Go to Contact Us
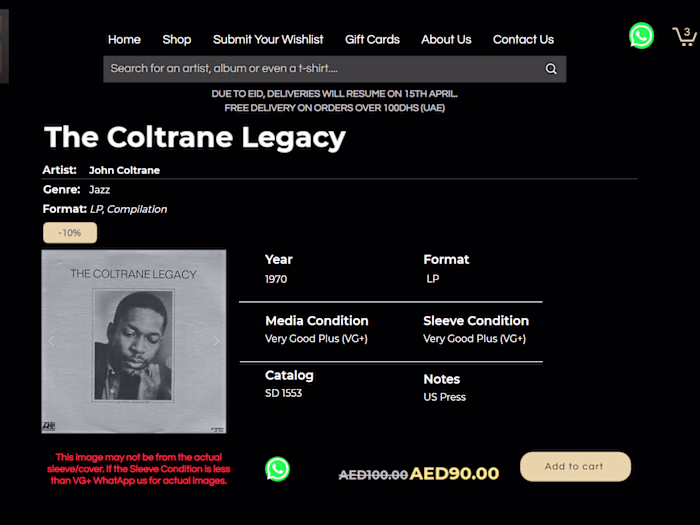Screen dimensions: 700x525 (x=523, y=39)
